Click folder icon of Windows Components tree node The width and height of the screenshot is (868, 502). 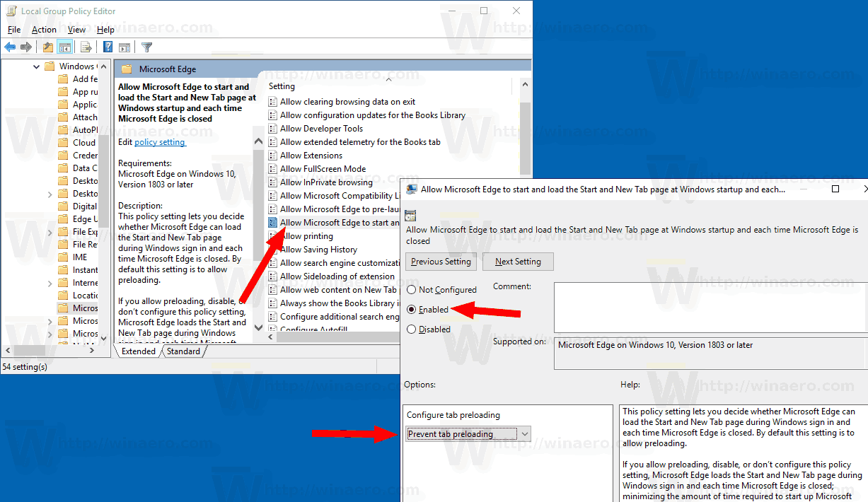pyautogui.click(x=50, y=66)
